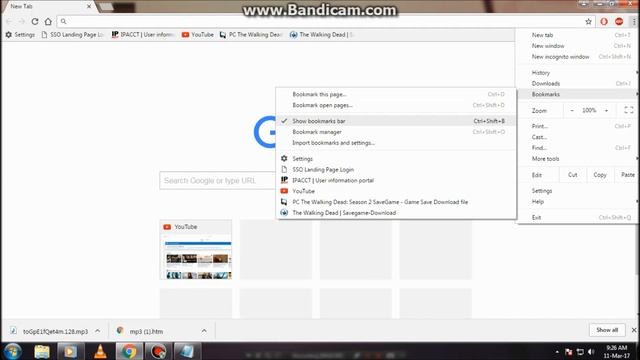Open YouTube bookmark in bookmarks bar

tap(198, 35)
